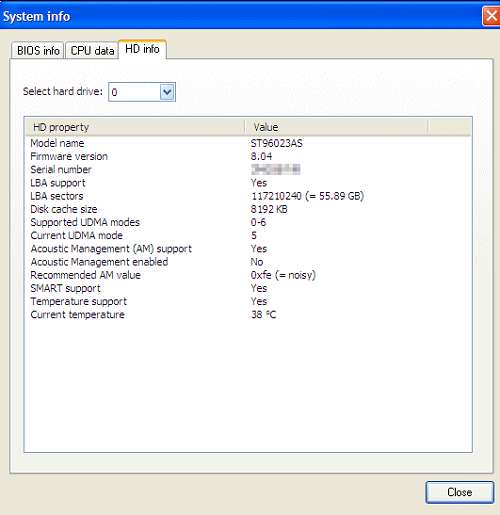Open the CPU data tab
500x515 pixels.
pyautogui.click(x=92, y=51)
